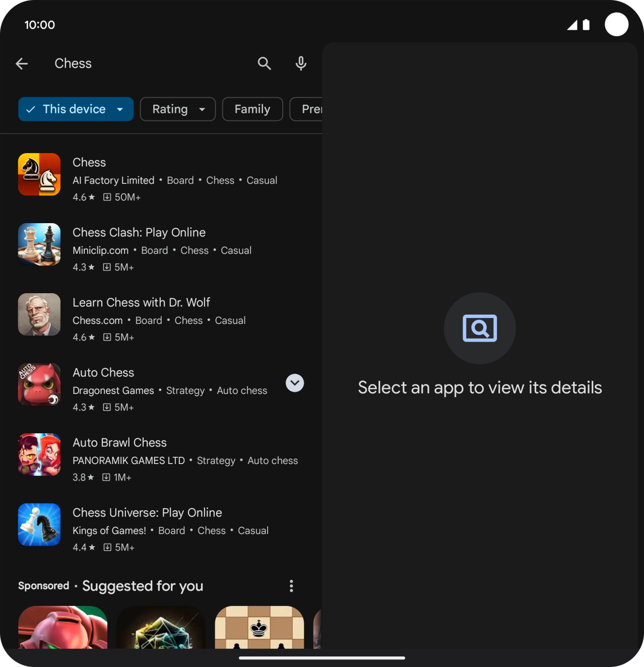Tap the search magnifier icon
The height and width of the screenshot is (667, 644).
point(264,63)
